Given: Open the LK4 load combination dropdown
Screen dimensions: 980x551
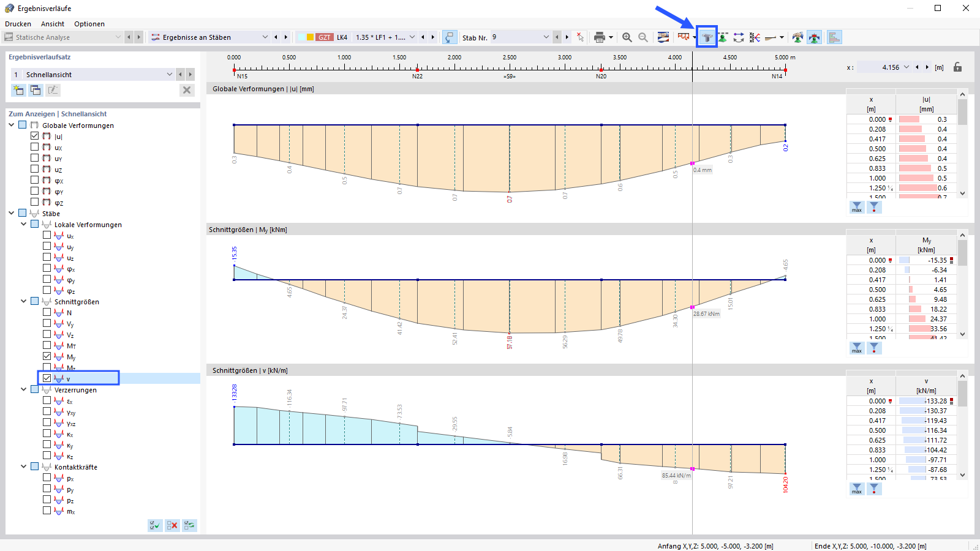Looking at the screenshot, I should tap(412, 37).
